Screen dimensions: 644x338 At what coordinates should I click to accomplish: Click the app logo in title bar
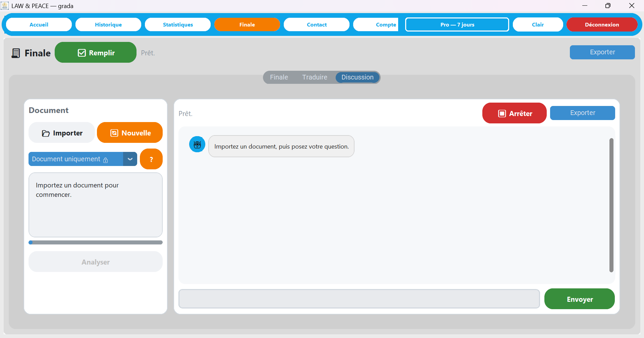tap(5, 6)
